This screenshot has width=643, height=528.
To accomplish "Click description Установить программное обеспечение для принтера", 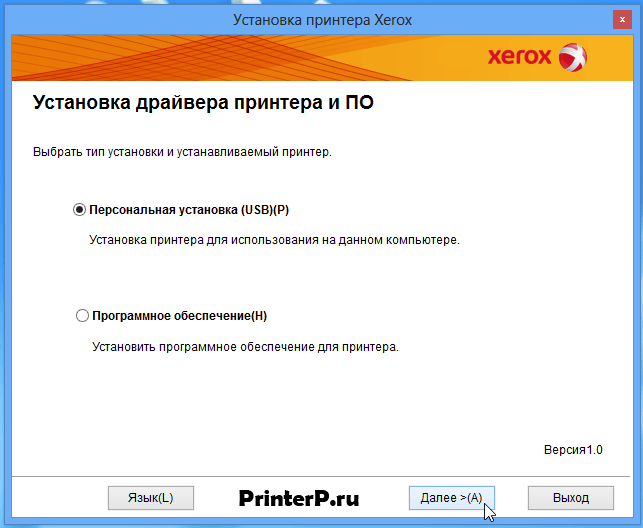I will pos(245,347).
